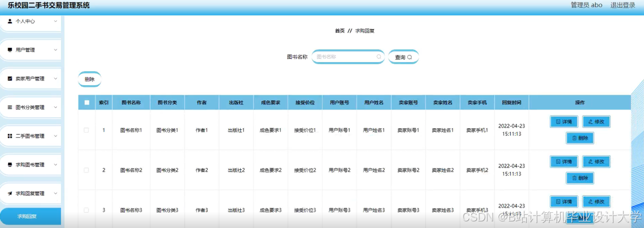The height and width of the screenshot is (228, 644).
Task: Click the 图书名称 column header
Action: [131, 102]
